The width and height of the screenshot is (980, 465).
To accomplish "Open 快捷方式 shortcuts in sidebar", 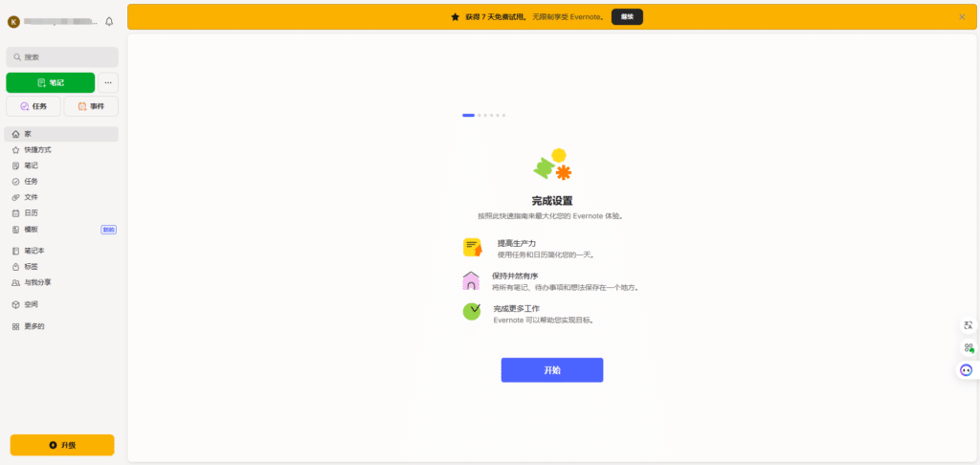I will point(37,150).
